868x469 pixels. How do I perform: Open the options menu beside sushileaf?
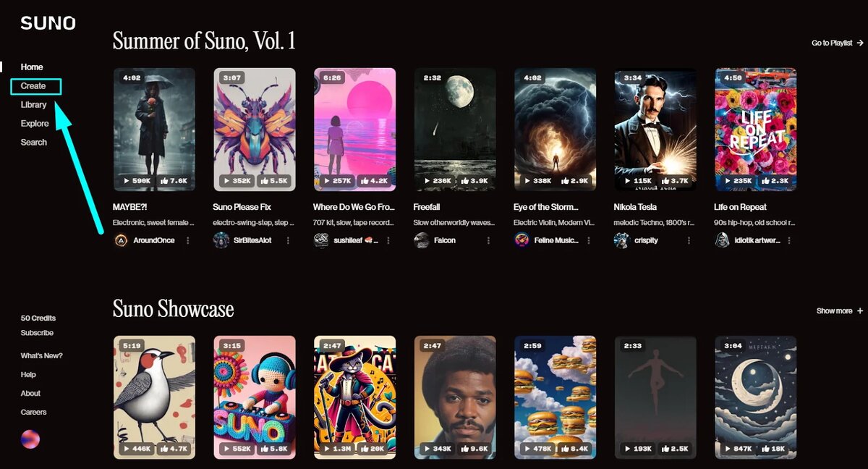[388, 240]
